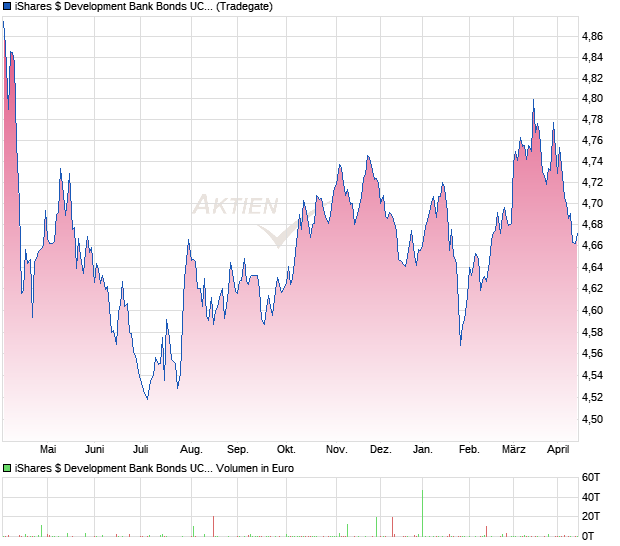Screen dimensions: 620x546
Task: Click the 4,60 price axis value
Action: pyautogui.click(x=592, y=311)
